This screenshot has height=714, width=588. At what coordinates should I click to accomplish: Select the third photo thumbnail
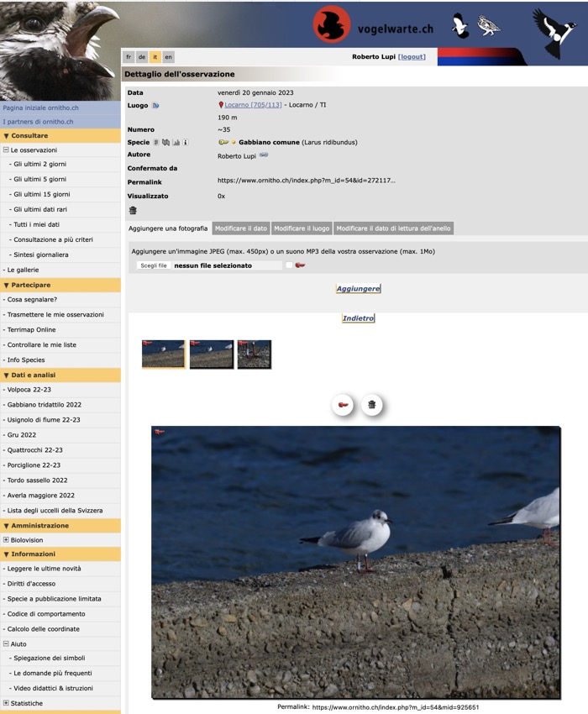(x=255, y=354)
